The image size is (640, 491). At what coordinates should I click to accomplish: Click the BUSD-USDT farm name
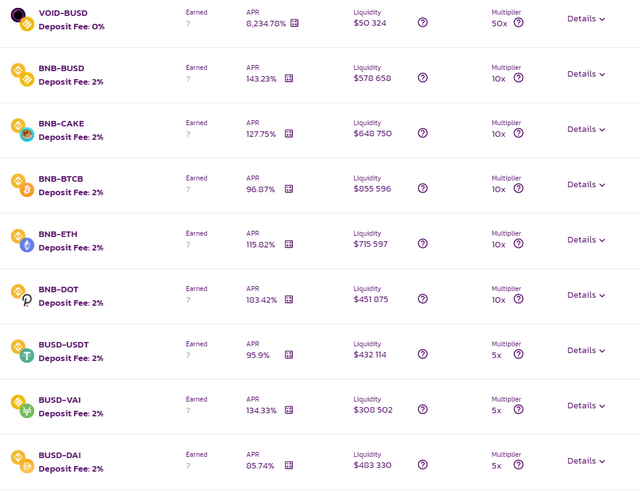[x=64, y=344]
